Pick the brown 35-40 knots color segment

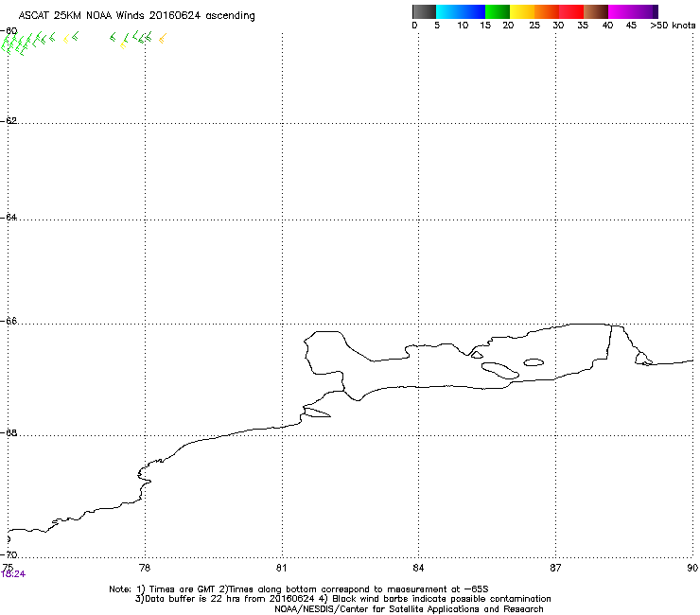(596, 11)
